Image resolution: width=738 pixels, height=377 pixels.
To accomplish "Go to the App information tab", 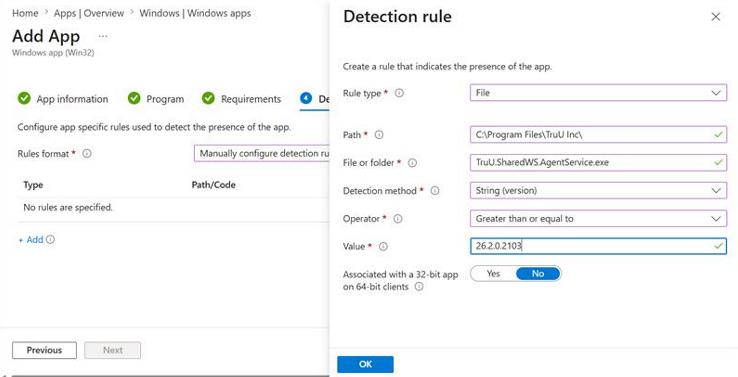I will pyautogui.click(x=63, y=99).
